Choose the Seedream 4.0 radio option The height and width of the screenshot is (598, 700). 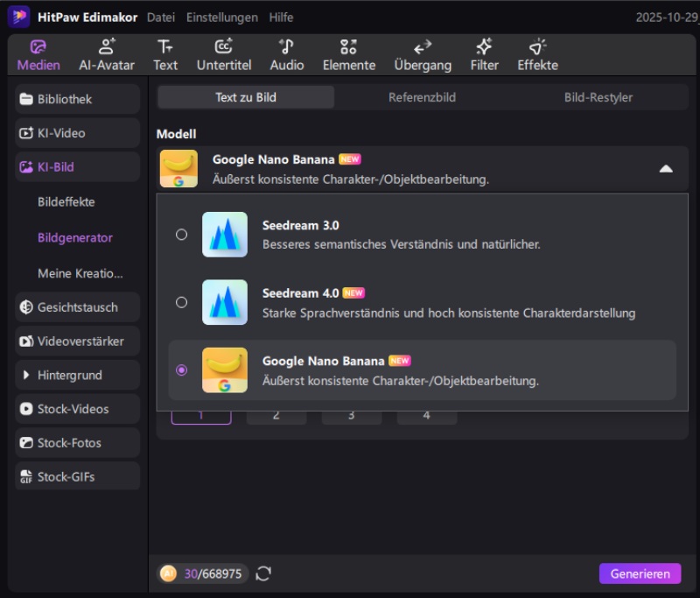pyautogui.click(x=181, y=302)
